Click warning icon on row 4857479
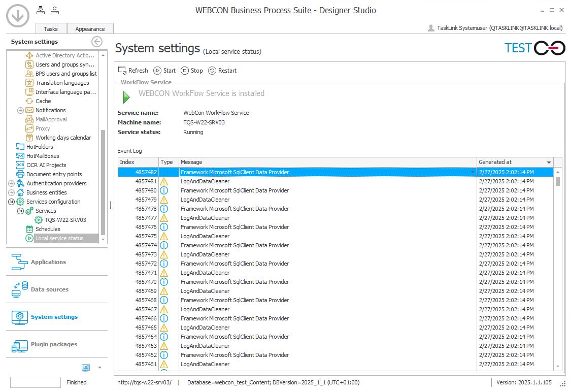This screenshot has width=569, height=392. click(164, 200)
